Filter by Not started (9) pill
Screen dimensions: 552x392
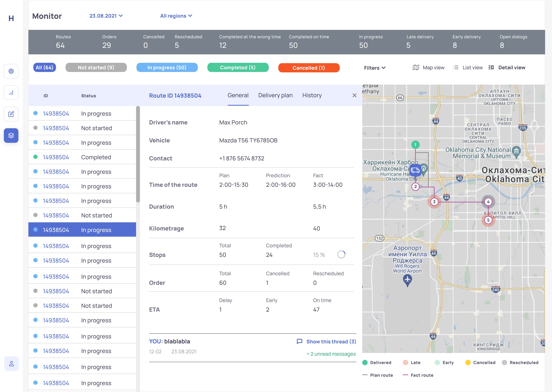96,68
